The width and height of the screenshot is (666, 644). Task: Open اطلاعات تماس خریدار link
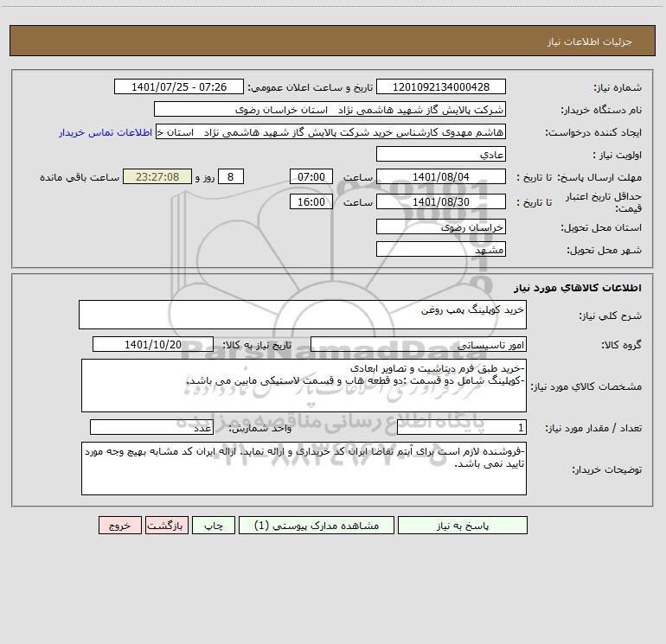click(x=106, y=132)
